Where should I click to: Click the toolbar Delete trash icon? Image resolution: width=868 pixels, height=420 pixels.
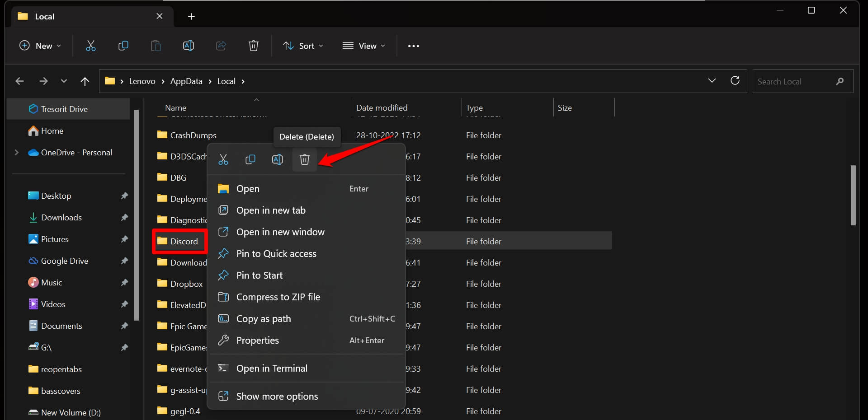point(253,46)
